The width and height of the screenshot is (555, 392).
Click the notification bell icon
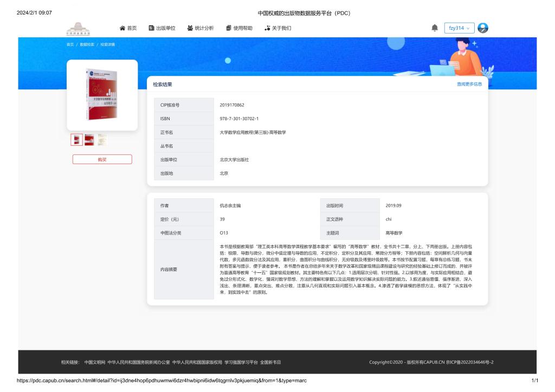(435, 28)
